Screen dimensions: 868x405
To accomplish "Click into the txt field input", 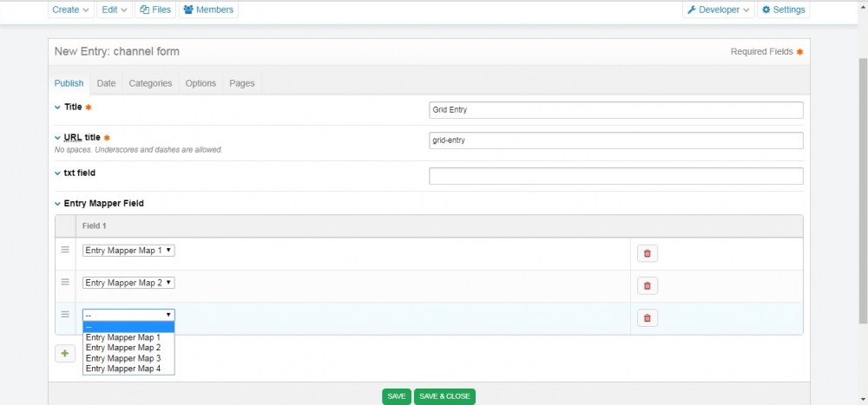I will click(x=615, y=176).
